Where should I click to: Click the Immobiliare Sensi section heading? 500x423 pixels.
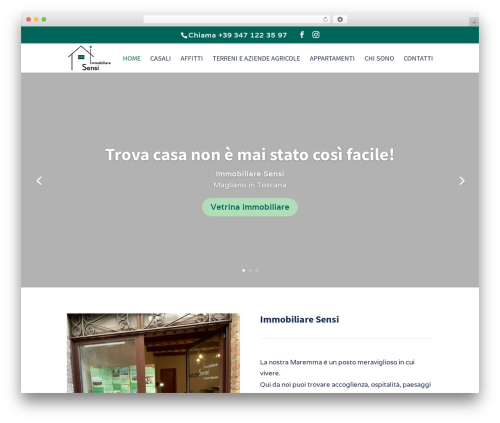299,319
